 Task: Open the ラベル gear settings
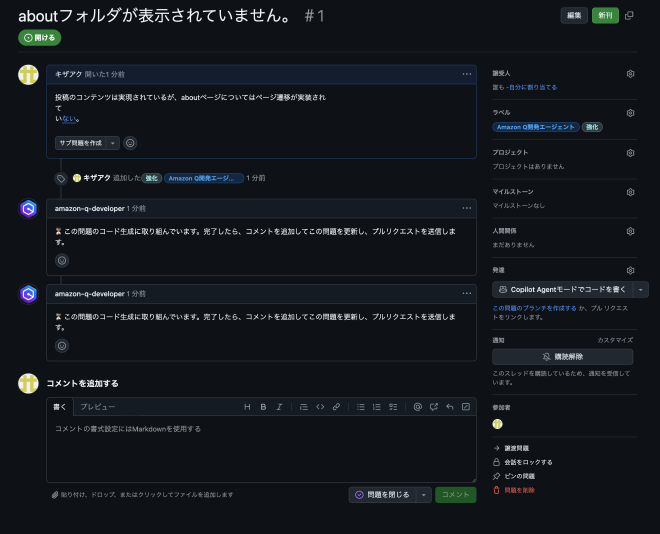pos(630,113)
